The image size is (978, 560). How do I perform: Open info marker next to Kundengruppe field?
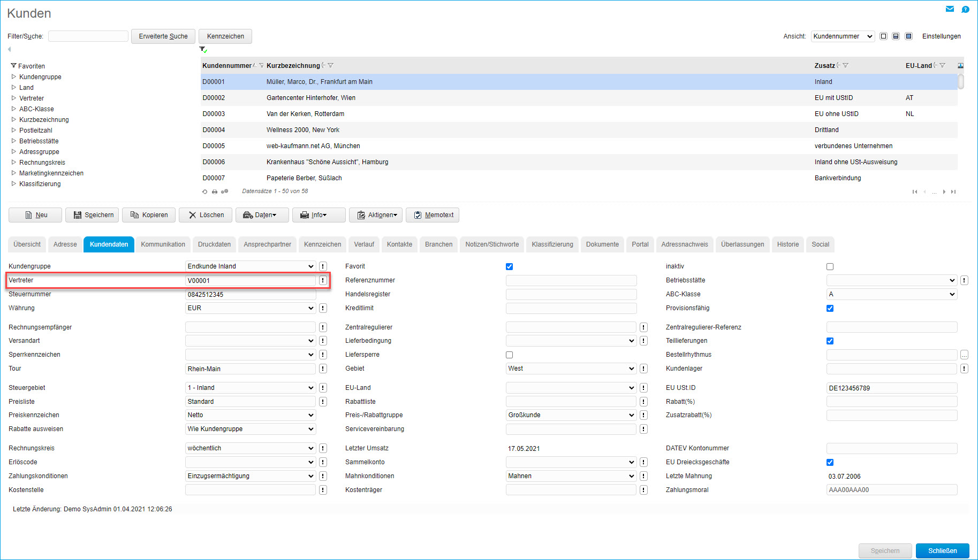pos(323,266)
